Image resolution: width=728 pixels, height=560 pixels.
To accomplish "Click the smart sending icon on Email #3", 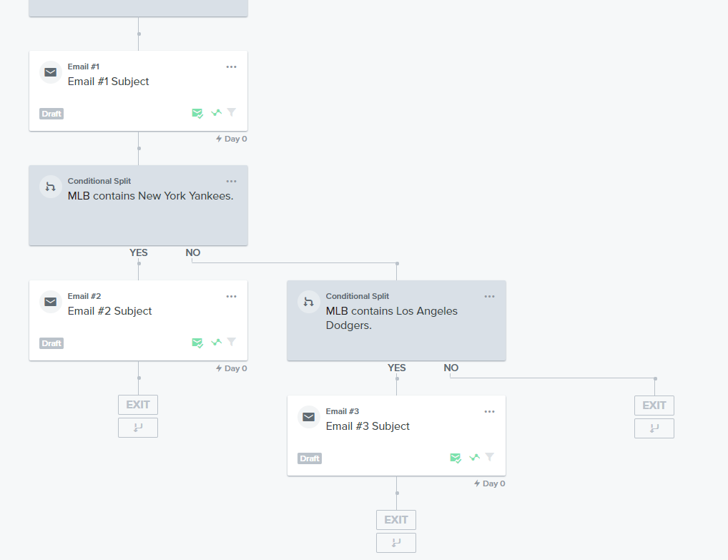I will [x=456, y=458].
